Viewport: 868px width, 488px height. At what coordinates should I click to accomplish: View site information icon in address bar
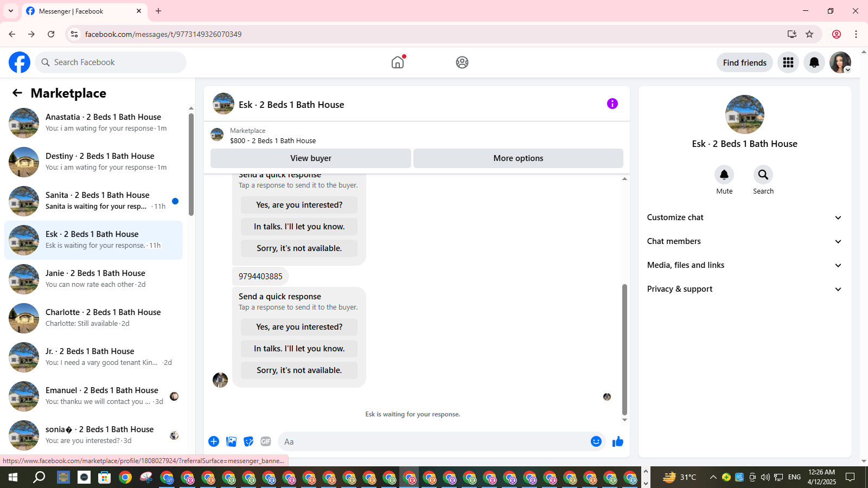tap(74, 34)
